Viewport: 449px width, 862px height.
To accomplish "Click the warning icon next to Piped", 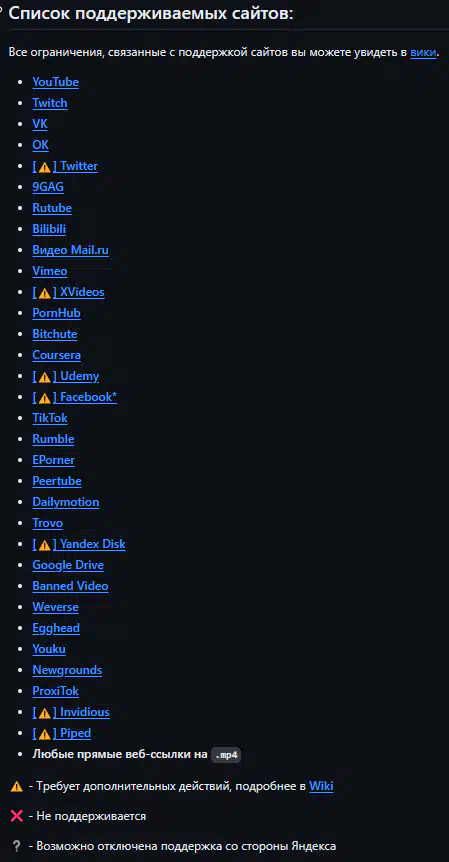I will coord(45,733).
